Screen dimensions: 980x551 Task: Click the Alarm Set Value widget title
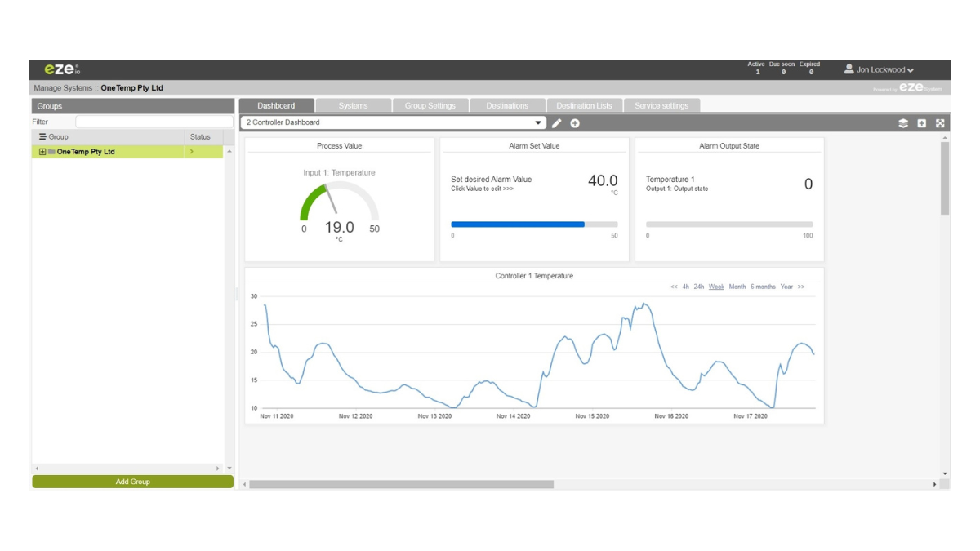coord(534,146)
